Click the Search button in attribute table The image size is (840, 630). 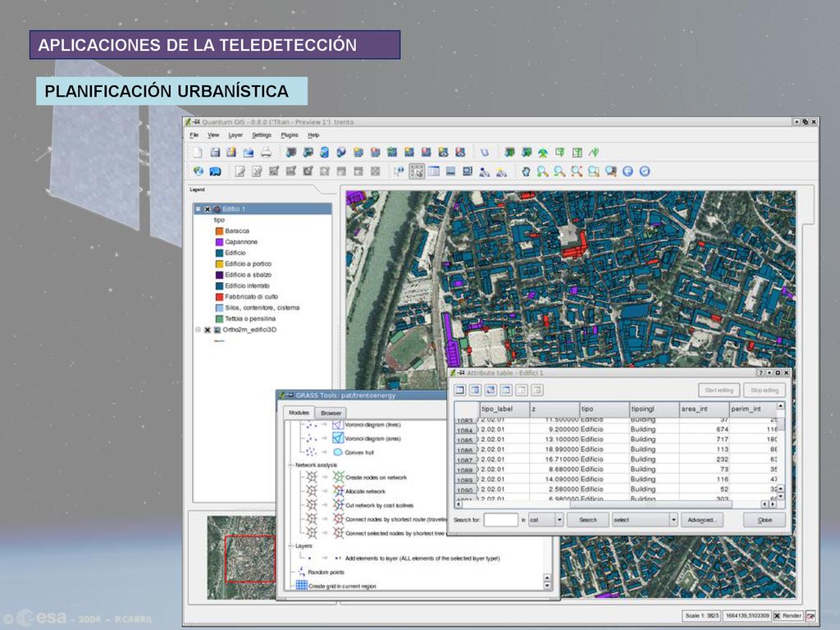pos(587,519)
